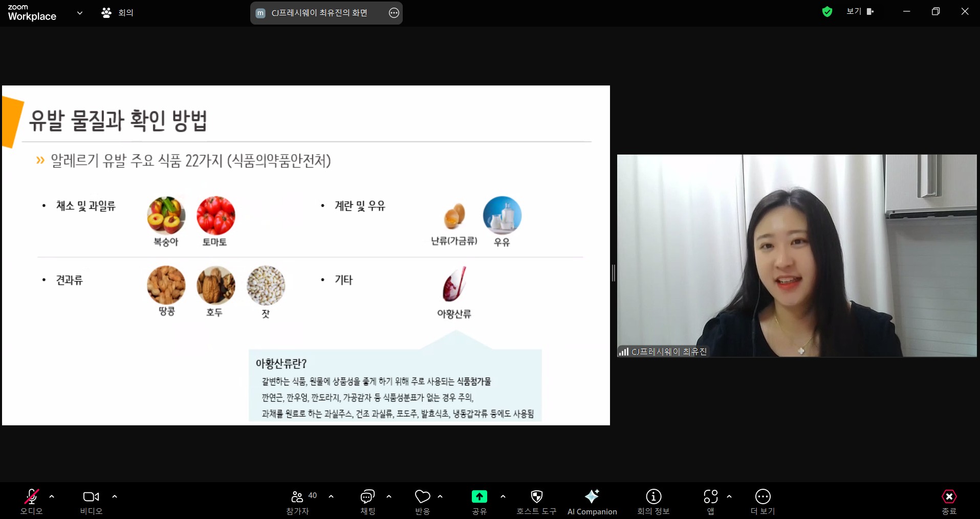
Task: Open the 채팅 chat panel
Action: coord(368,502)
